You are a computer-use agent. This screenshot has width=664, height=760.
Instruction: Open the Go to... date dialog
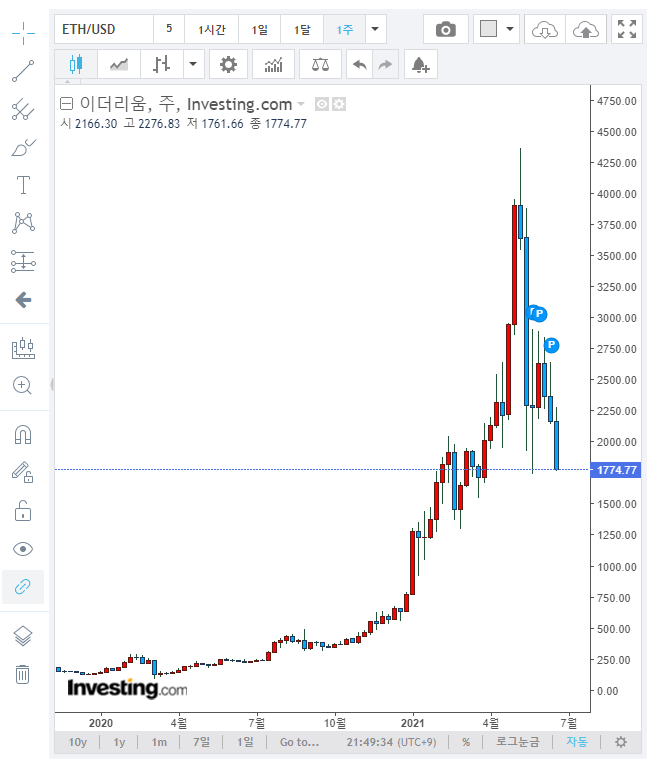point(300,742)
